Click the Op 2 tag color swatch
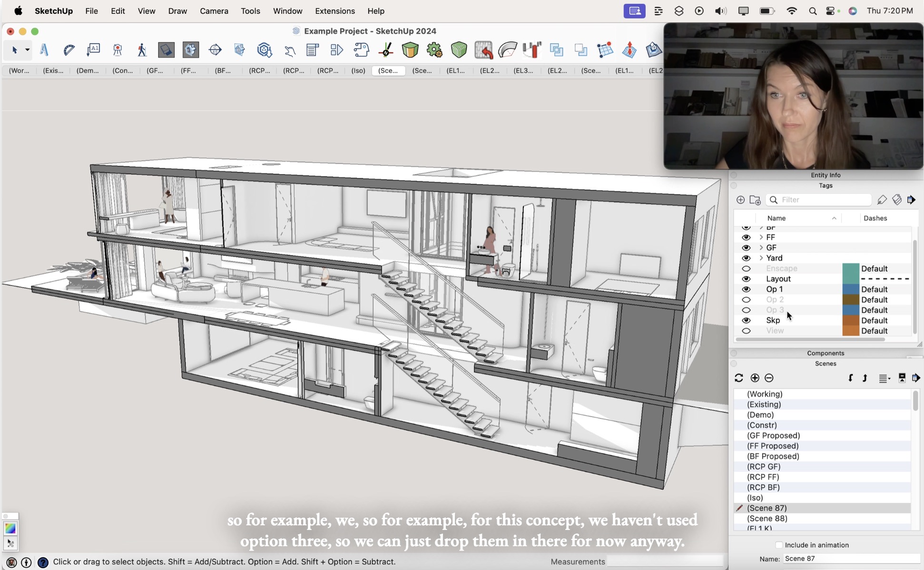Screen dimensions: 924x570 coord(850,300)
